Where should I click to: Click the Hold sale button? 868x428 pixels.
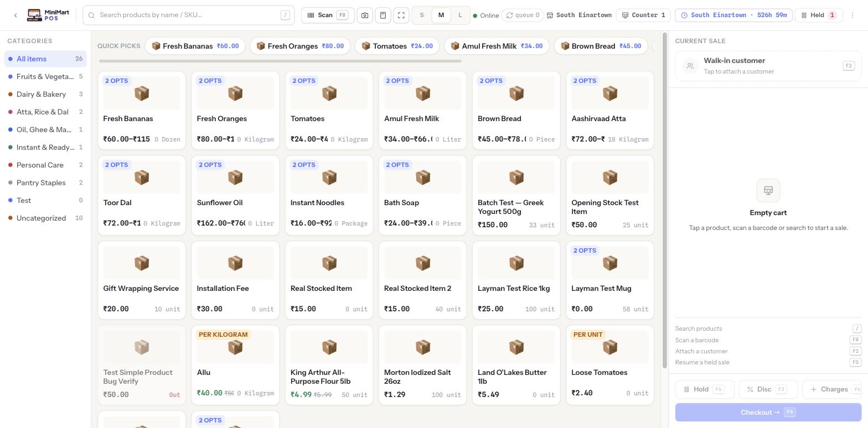(x=704, y=389)
